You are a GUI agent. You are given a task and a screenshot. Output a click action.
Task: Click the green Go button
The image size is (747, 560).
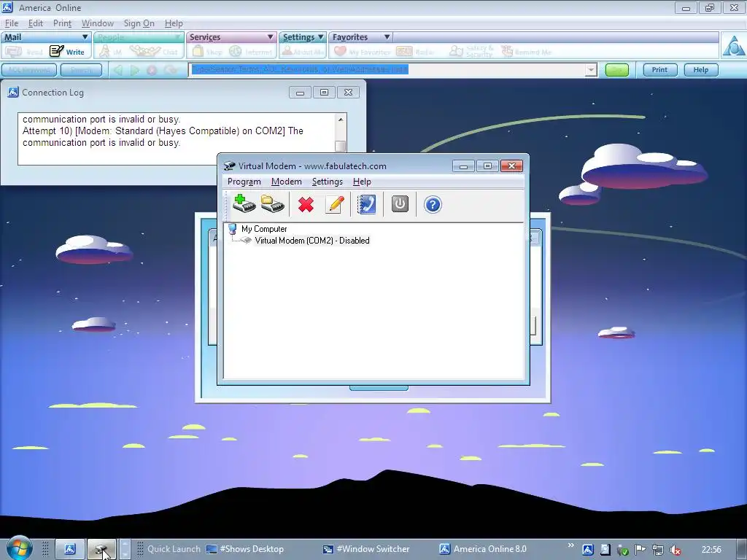(617, 70)
